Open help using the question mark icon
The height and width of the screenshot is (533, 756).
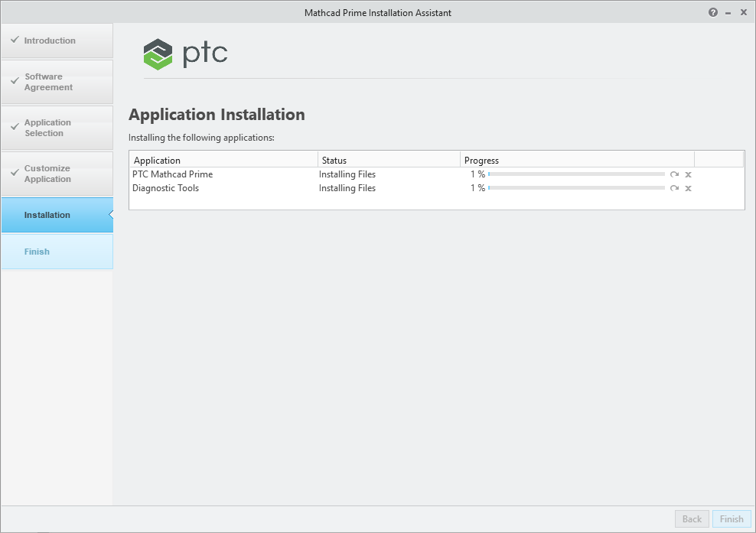[x=712, y=12]
